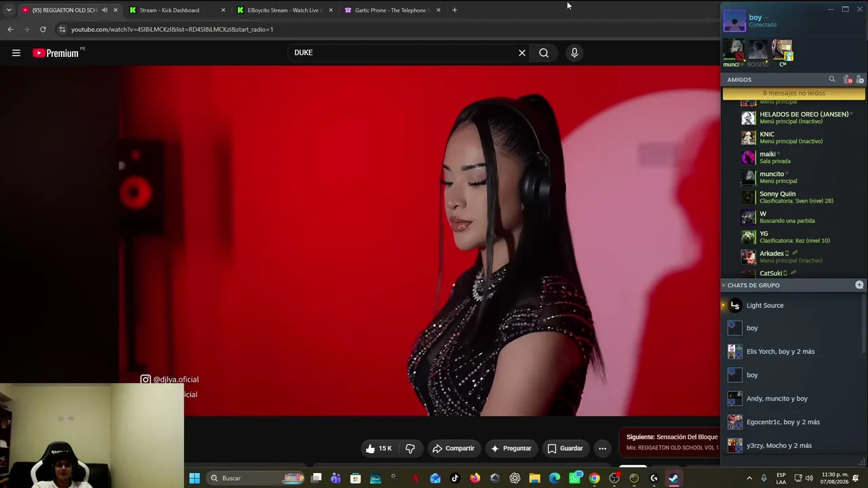The image size is (868, 488).
Task: Mute the YouTube tab audio icon
Action: (104, 10)
